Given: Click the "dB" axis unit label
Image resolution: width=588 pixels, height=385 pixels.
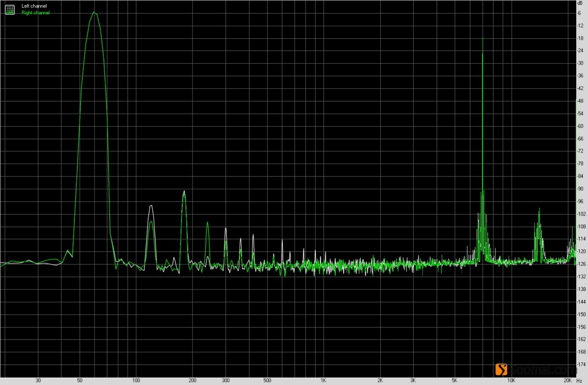Looking at the screenshot, I should pos(581,3).
